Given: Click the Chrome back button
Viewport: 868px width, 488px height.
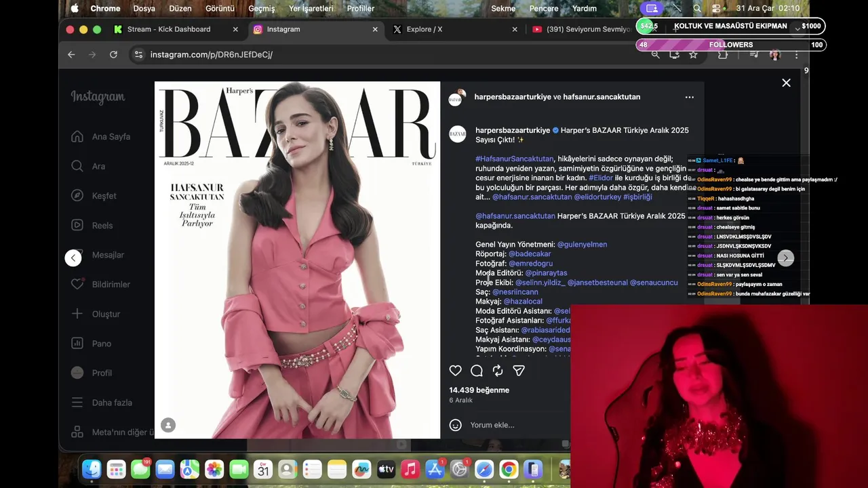Looking at the screenshot, I should tap(71, 54).
